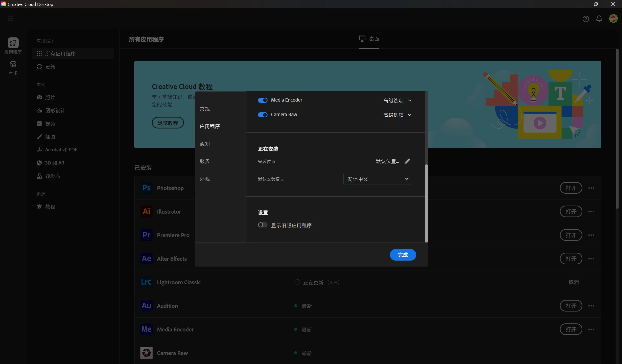Image resolution: width=622 pixels, height=364 pixels.
Task: Click the 完成 button
Action: [x=403, y=255]
